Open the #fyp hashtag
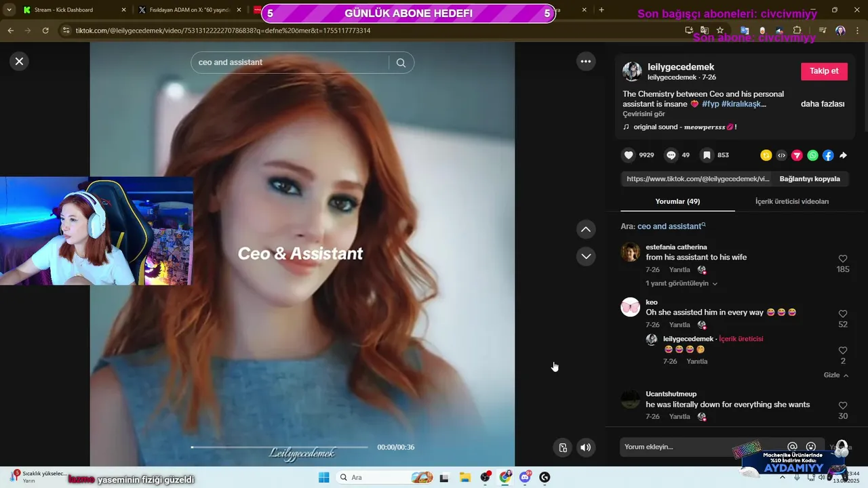Image resolution: width=868 pixels, height=488 pixels. (x=711, y=104)
